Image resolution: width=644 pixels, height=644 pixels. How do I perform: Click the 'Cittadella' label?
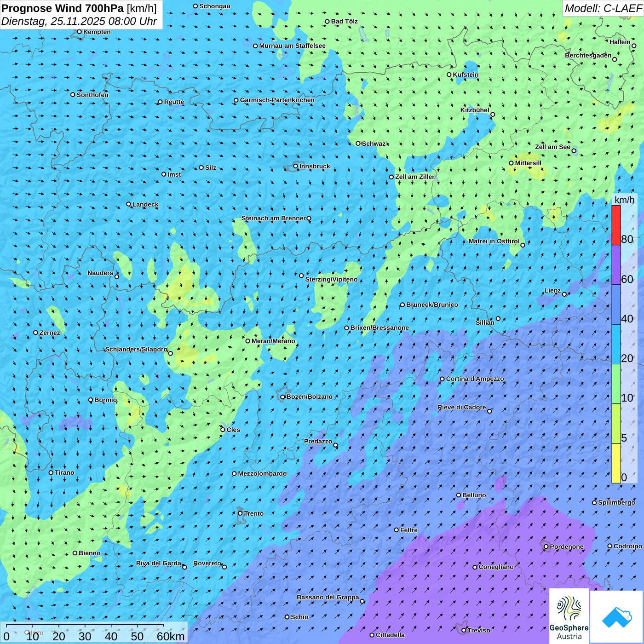coord(390,635)
